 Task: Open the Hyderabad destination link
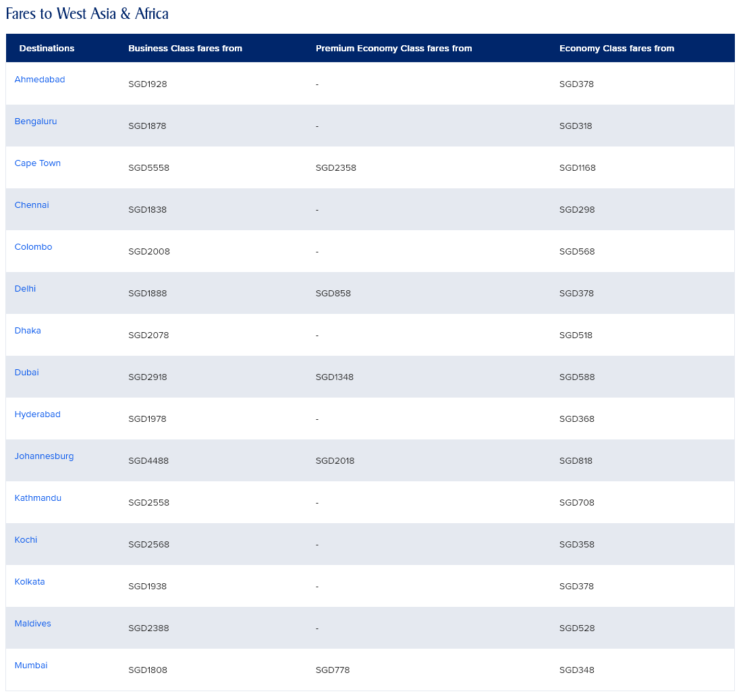tap(38, 414)
